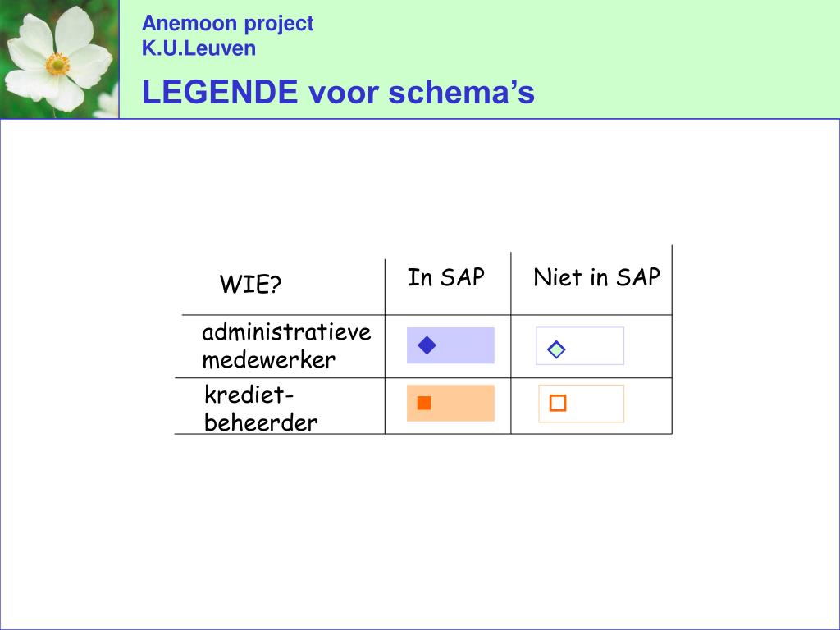Click the filled blue diamond icon

point(427,345)
